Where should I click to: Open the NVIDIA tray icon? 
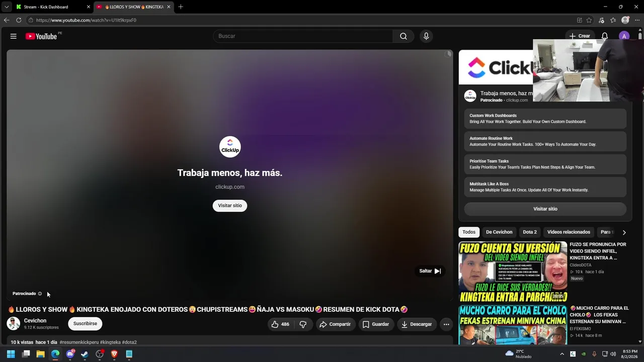(x=584, y=354)
